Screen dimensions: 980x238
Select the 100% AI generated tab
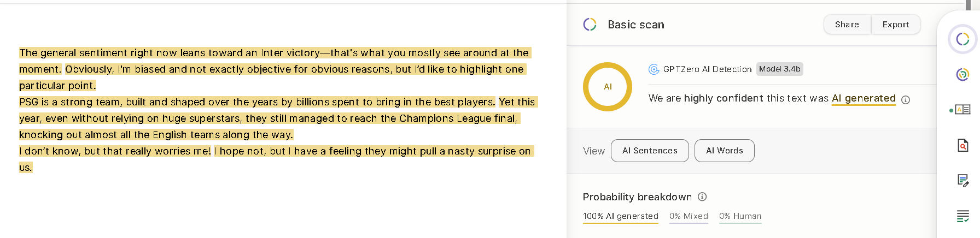coord(621,217)
